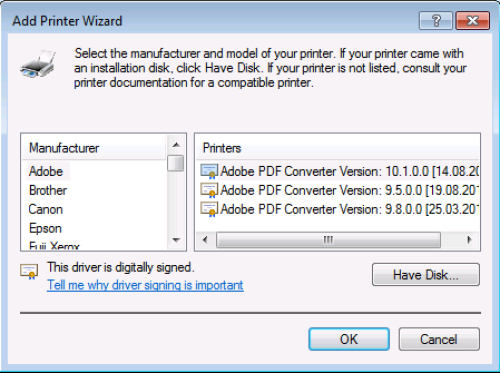Screen dimensions: 500x373
Task: Click the manufacturer list scrollbar thumb
Action: coord(176,163)
